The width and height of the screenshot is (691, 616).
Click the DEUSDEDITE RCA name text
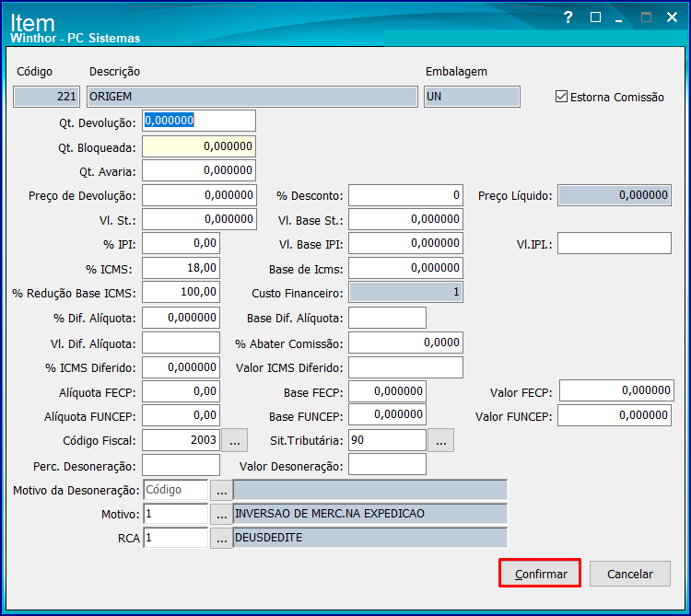[268, 538]
